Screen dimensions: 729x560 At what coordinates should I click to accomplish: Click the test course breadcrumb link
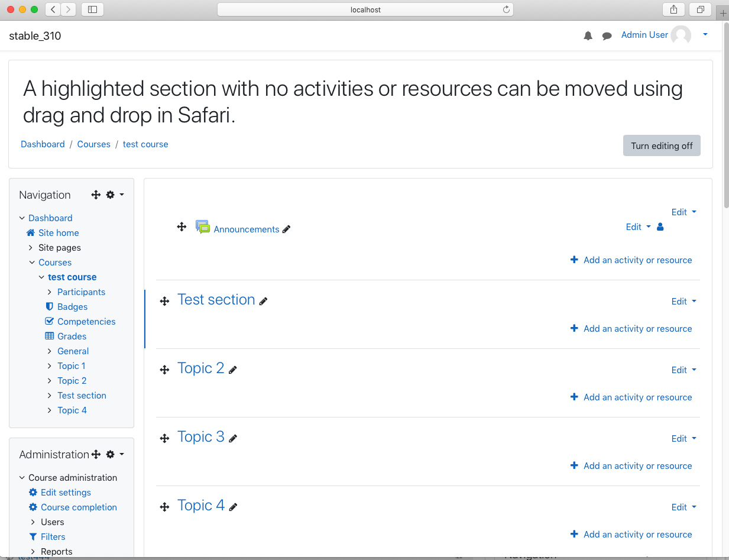(145, 144)
